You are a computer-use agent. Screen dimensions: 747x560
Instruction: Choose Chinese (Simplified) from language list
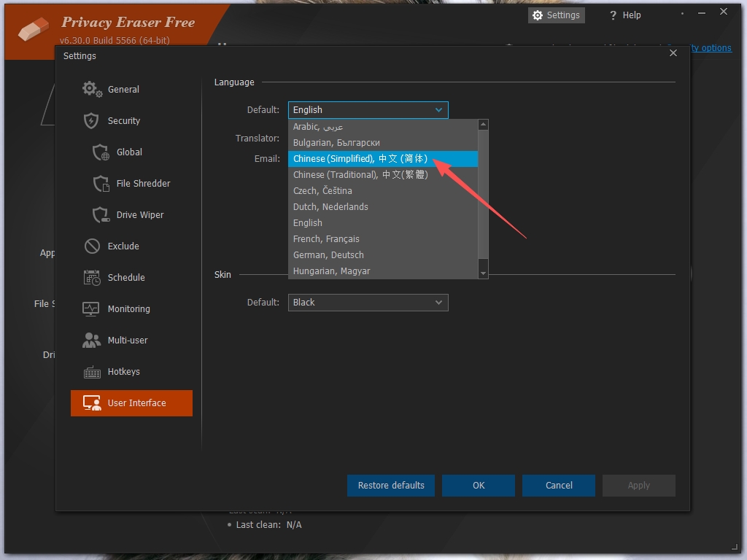[x=382, y=158]
